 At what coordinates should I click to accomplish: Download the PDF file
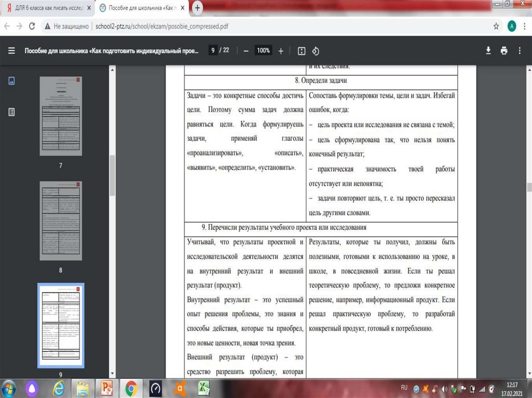click(x=488, y=50)
